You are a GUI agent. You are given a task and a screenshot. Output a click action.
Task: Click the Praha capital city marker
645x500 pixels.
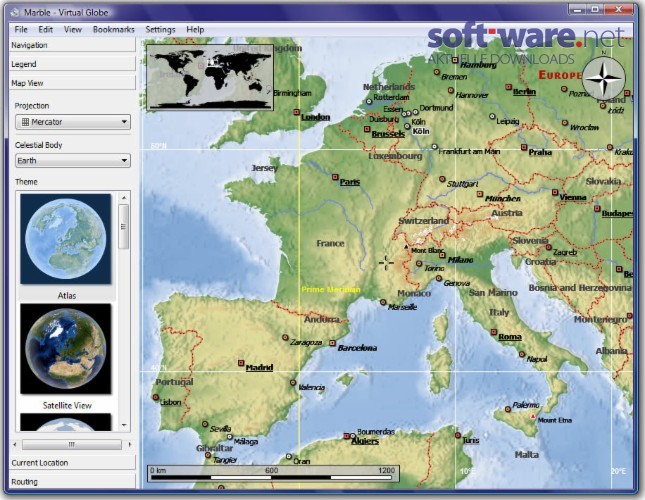click(x=524, y=147)
